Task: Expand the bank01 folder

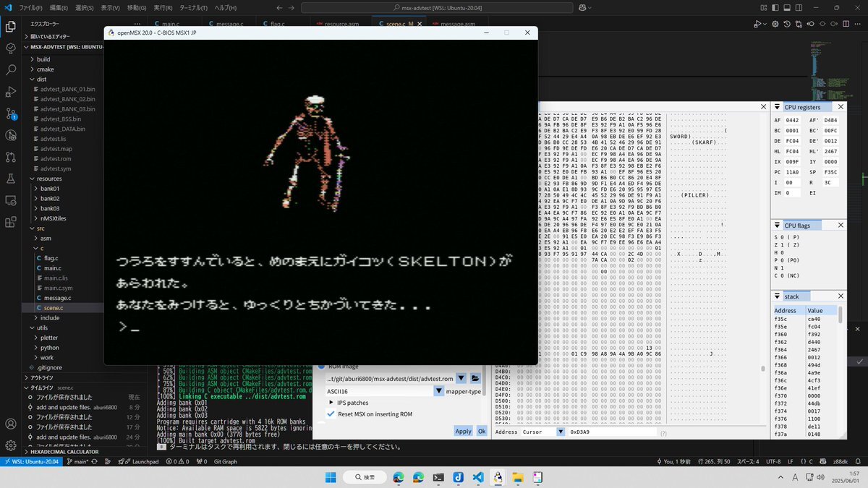Action: [x=50, y=189]
